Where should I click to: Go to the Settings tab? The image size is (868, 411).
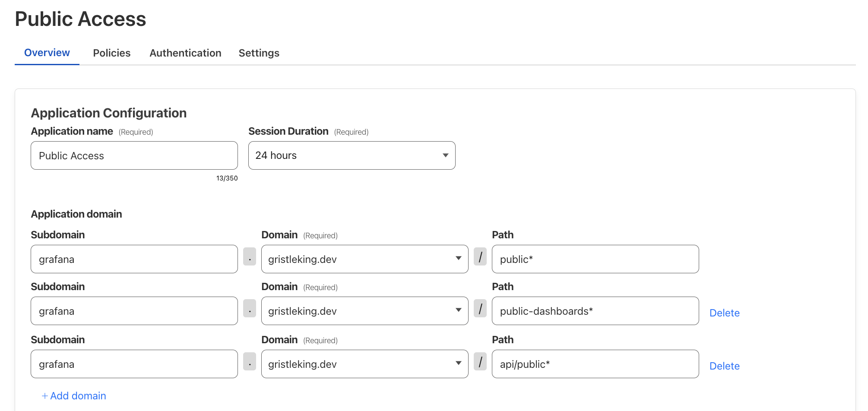pyautogui.click(x=259, y=53)
